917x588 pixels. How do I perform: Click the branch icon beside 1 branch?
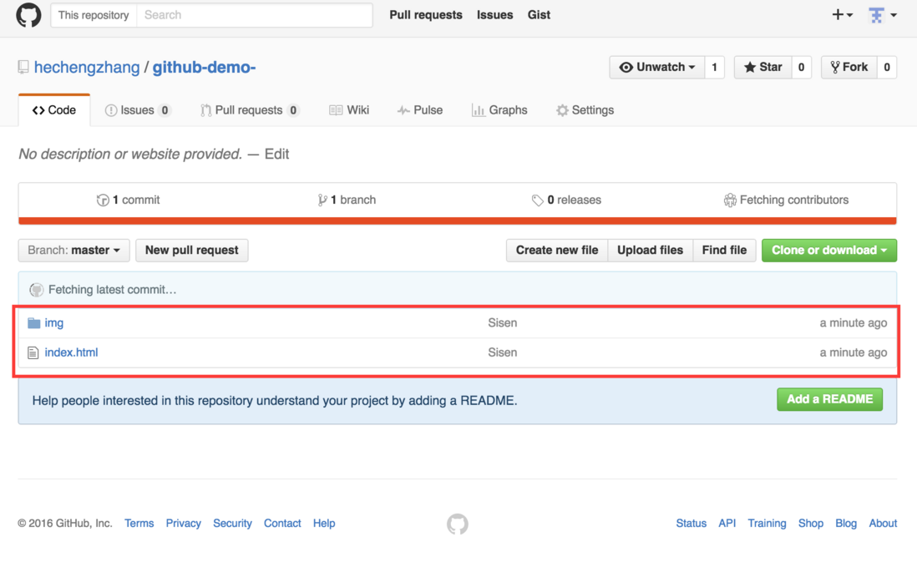click(x=322, y=200)
